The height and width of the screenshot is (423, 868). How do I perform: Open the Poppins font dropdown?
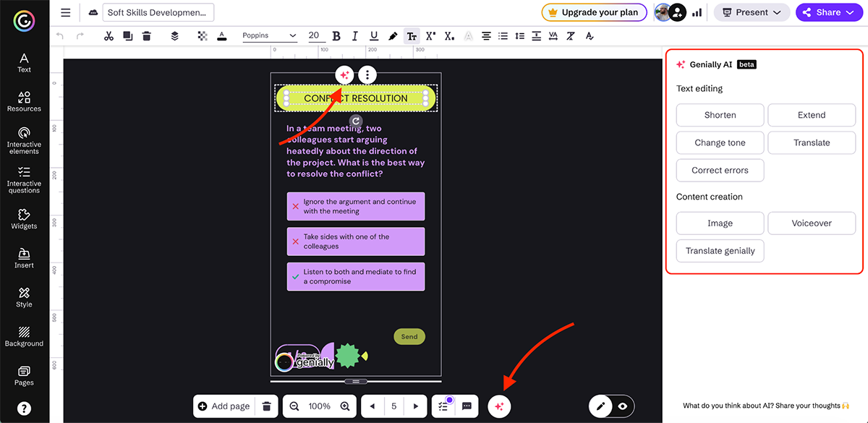click(271, 35)
